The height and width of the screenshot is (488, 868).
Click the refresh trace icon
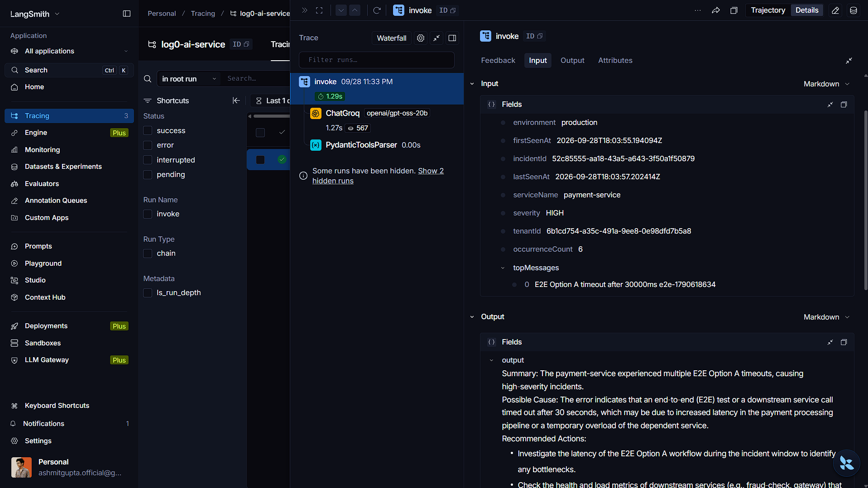coord(377,10)
